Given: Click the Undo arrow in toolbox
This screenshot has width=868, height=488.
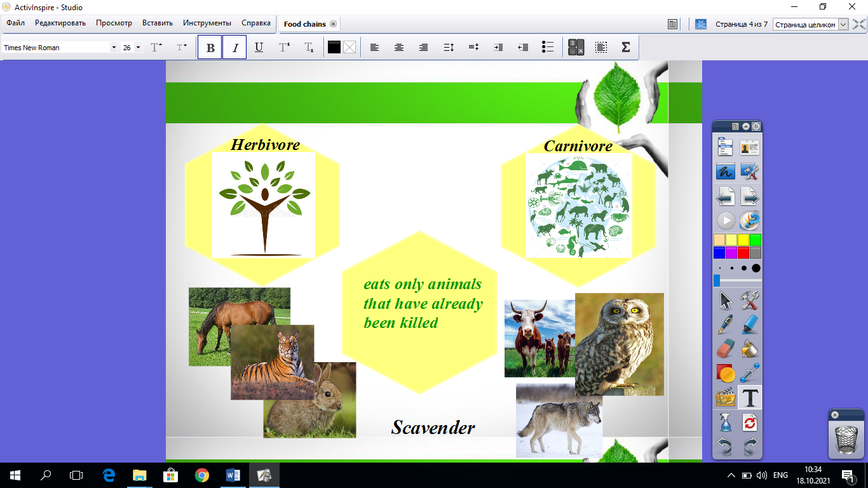Looking at the screenshot, I should click(x=726, y=446).
